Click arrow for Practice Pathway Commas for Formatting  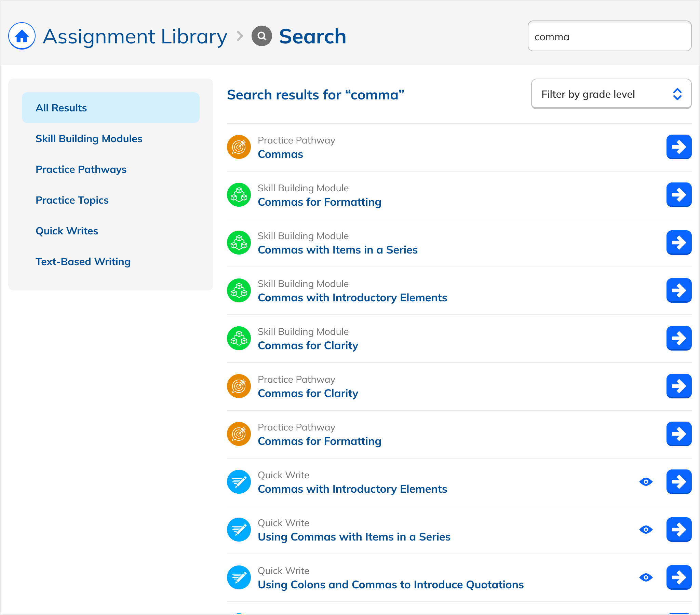click(678, 434)
